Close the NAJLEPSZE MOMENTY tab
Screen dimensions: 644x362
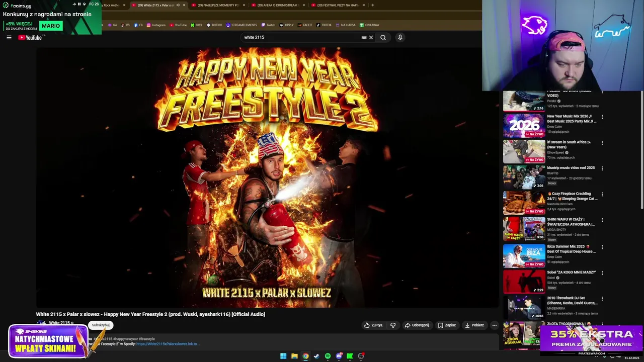click(244, 5)
